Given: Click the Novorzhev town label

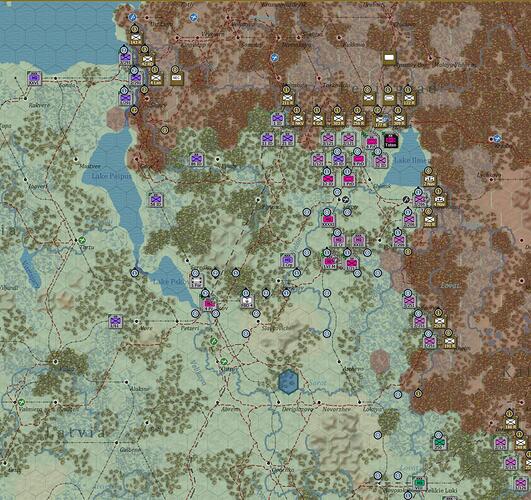Looking at the screenshot, I should pos(336,409).
